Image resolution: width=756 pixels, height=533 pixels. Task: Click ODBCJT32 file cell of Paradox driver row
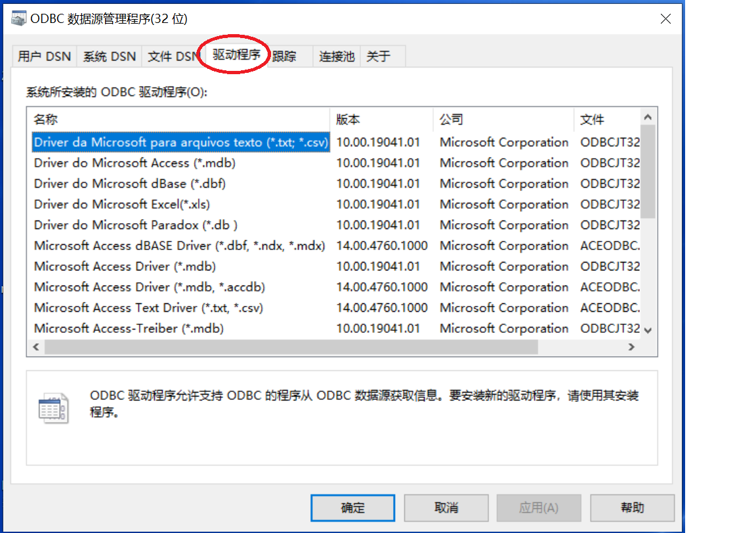click(610, 225)
